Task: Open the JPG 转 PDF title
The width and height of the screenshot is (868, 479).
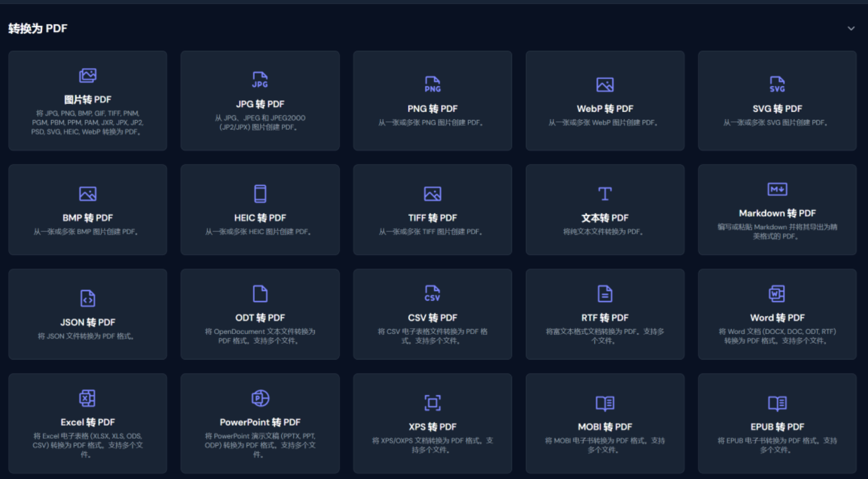Action: coord(260,104)
